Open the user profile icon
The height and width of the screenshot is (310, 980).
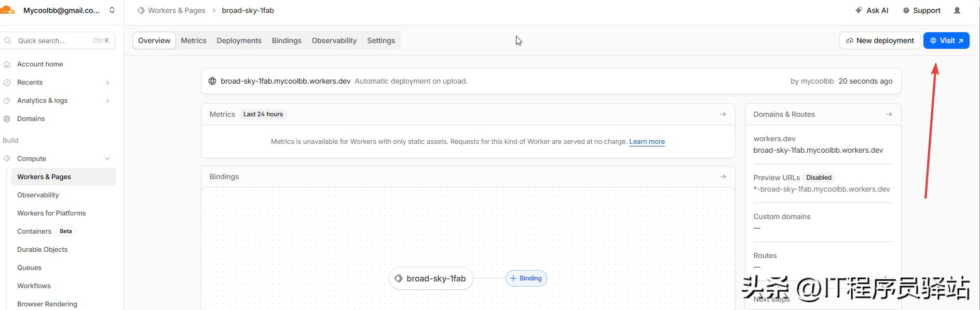coord(957,10)
